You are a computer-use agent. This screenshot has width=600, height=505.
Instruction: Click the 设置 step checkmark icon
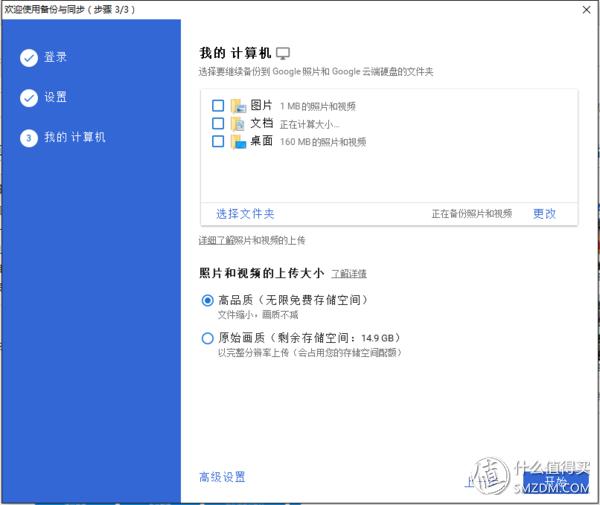29,98
